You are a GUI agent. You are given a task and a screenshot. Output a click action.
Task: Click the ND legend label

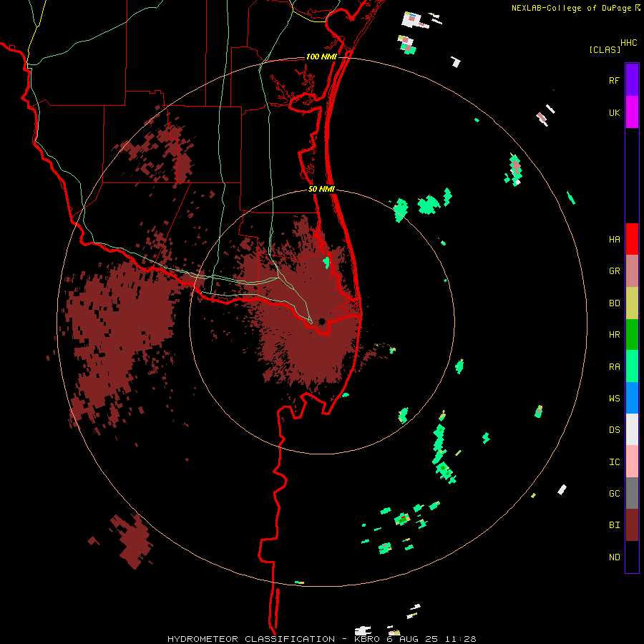(614, 557)
